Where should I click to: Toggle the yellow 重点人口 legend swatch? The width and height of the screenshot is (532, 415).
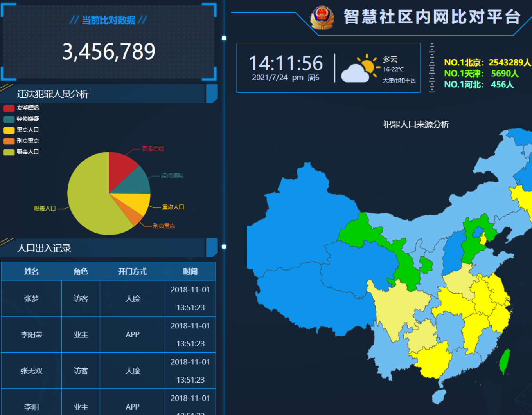pyautogui.click(x=9, y=130)
